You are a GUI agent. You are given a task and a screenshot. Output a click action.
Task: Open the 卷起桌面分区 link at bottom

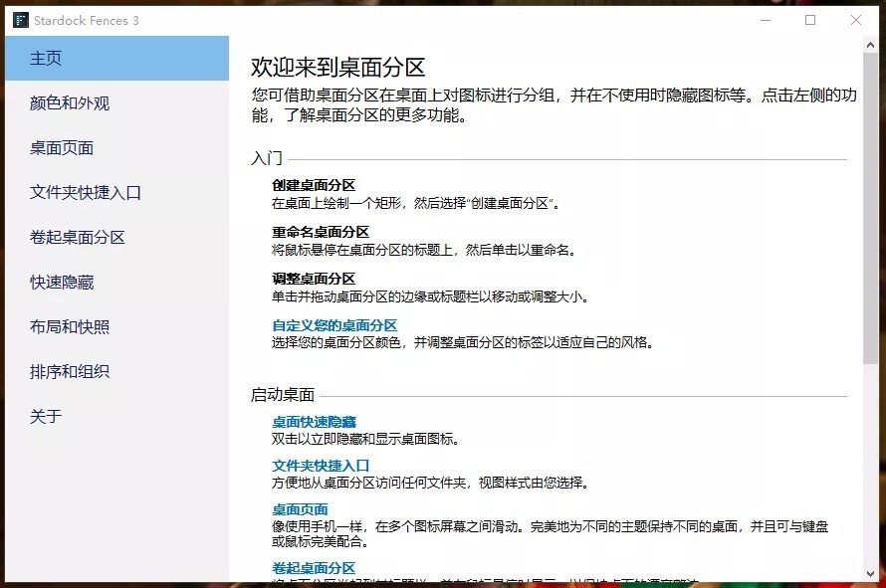pos(314,568)
